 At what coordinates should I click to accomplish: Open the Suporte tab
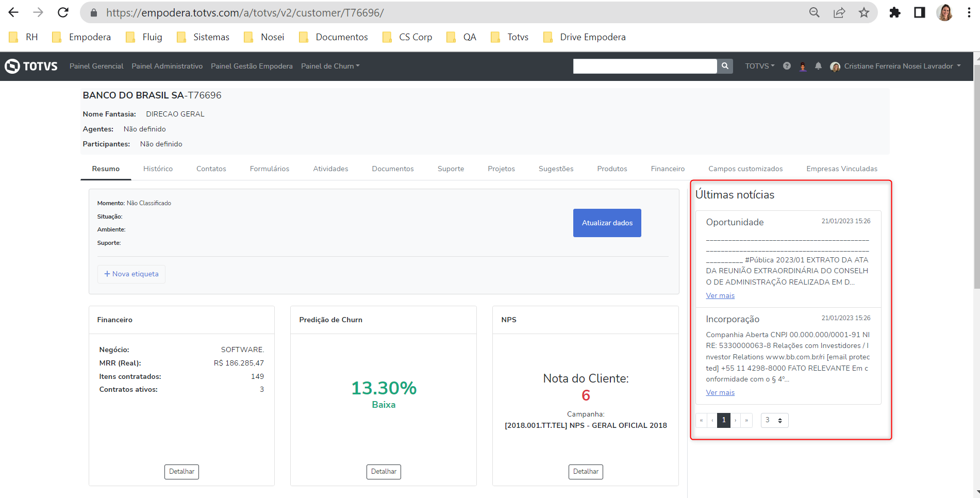(x=451, y=169)
